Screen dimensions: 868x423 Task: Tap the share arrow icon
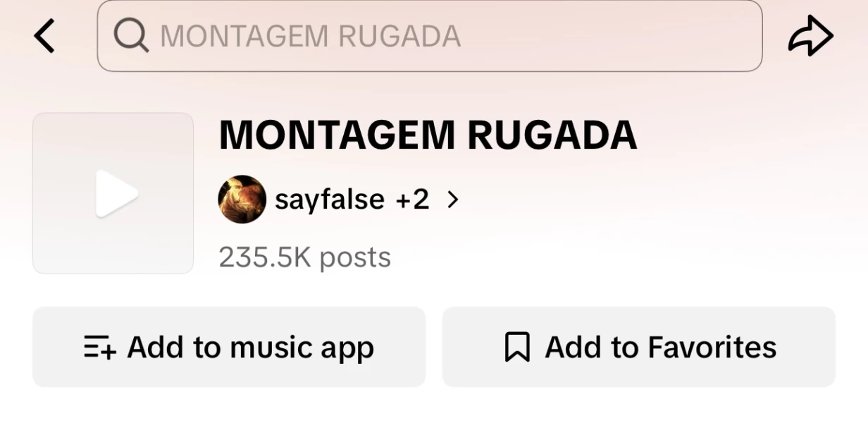click(810, 35)
